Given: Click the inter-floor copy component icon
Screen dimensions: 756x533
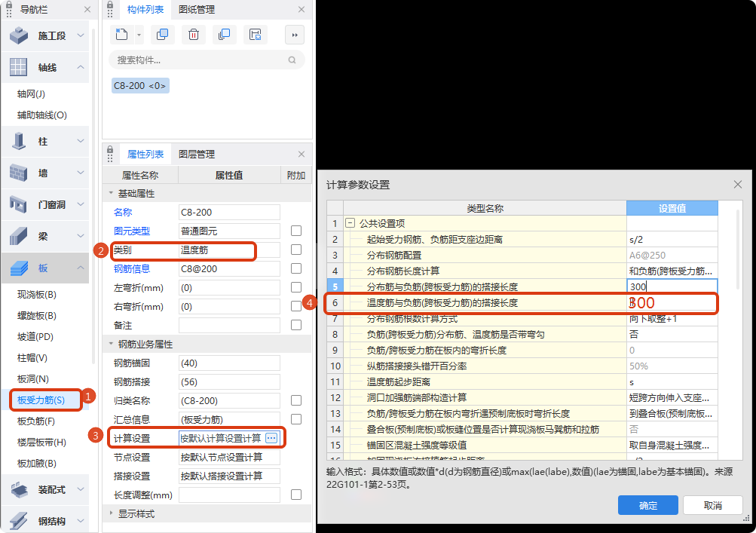Looking at the screenshot, I should pos(224,34).
